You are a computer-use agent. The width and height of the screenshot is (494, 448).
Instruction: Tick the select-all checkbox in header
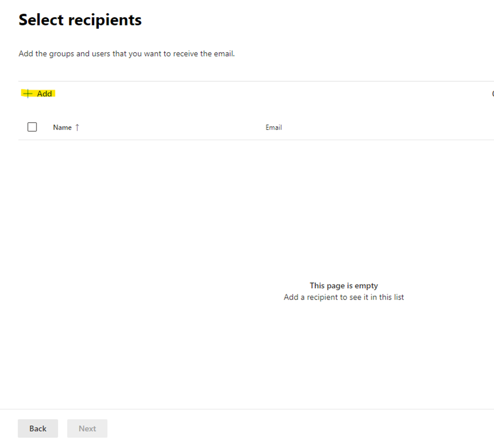click(x=32, y=127)
